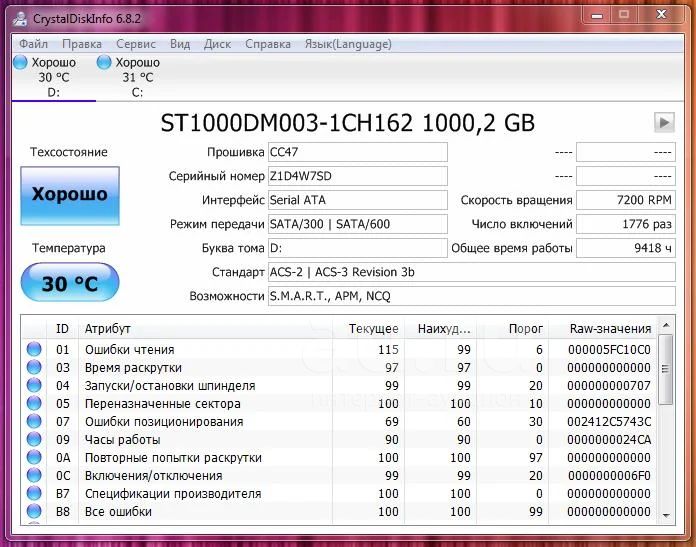Screen dimensions: 696x547
Task: Select the Запуски/остановки шпинделя attribute name
Action: [x=170, y=385]
